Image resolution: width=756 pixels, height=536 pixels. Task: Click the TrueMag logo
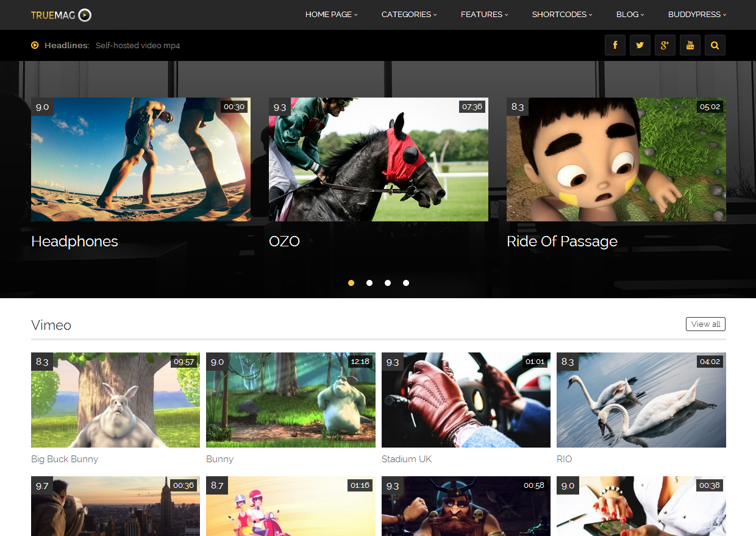click(x=61, y=15)
